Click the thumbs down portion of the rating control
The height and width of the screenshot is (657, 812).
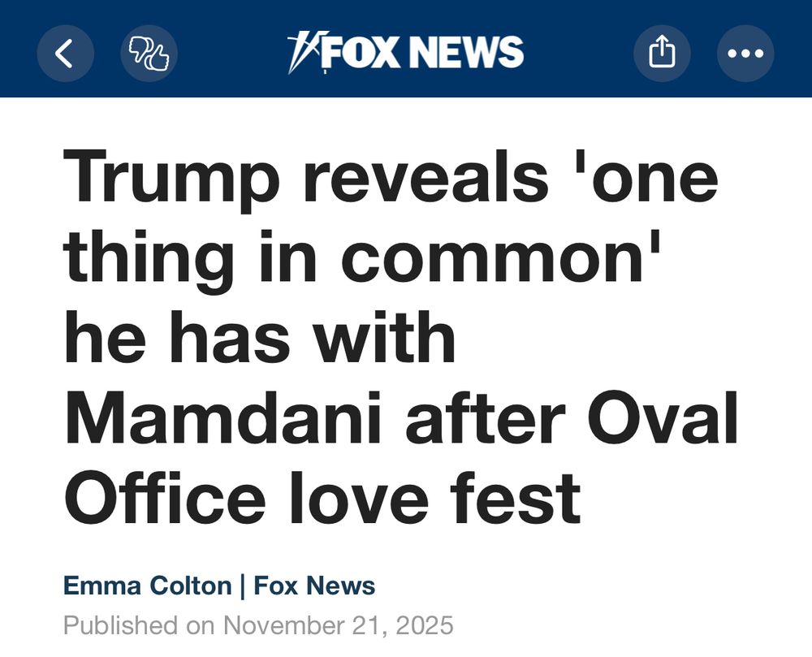tap(140, 49)
